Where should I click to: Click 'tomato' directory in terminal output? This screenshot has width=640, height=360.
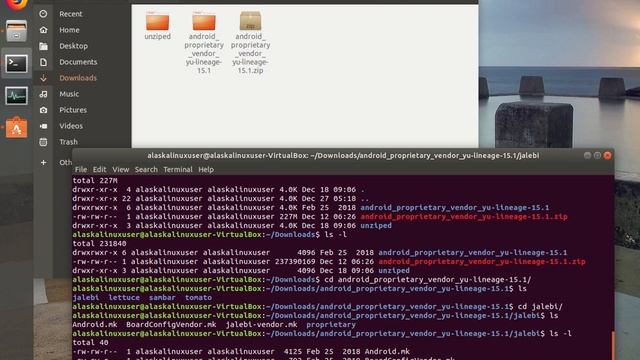tap(198, 298)
